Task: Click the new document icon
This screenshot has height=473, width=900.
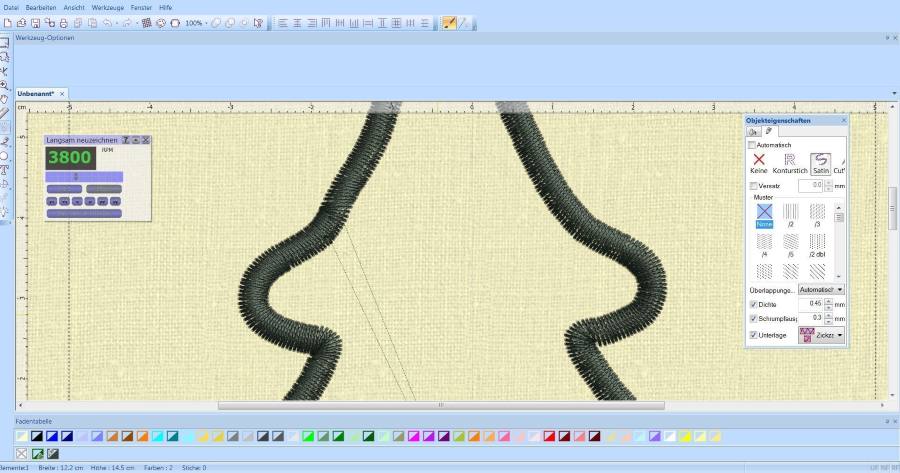Action: click(8, 23)
